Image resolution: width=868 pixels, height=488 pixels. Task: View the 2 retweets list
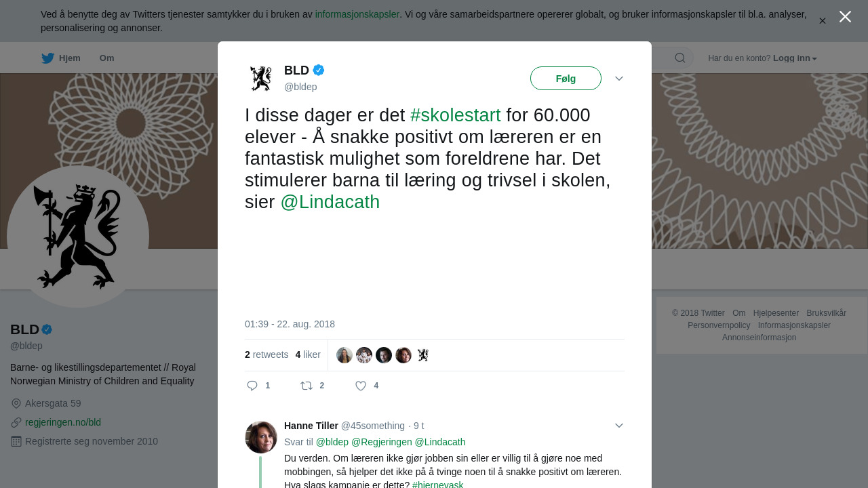(x=267, y=354)
